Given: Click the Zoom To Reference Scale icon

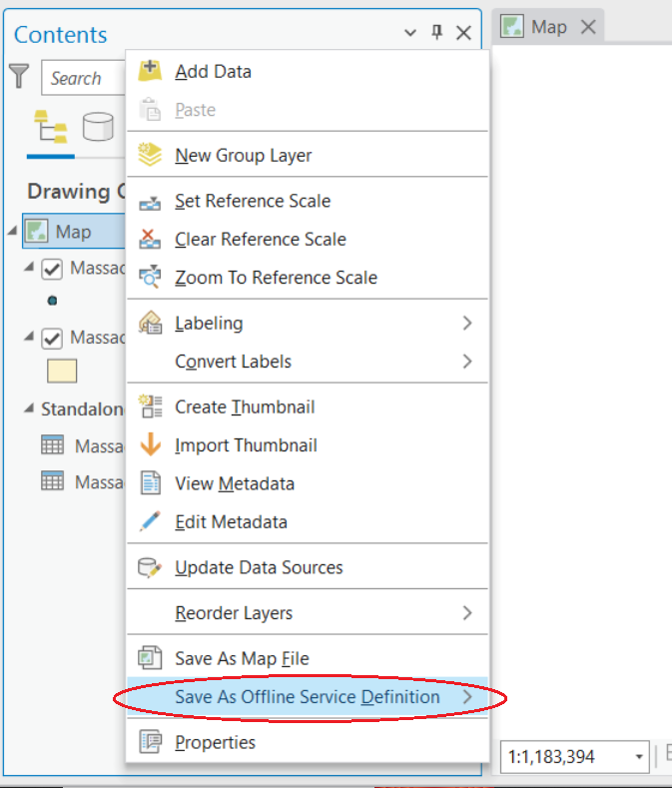Looking at the screenshot, I should pyautogui.click(x=150, y=277).
